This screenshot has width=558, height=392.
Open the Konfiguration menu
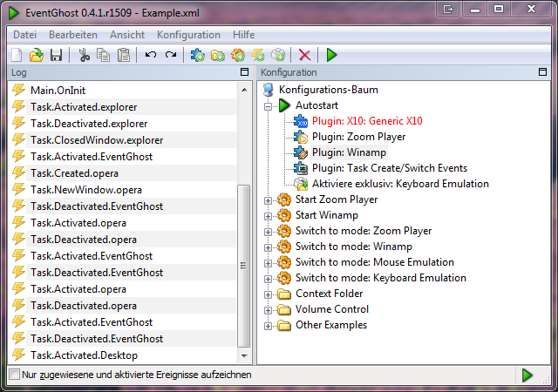pos(188,35)
